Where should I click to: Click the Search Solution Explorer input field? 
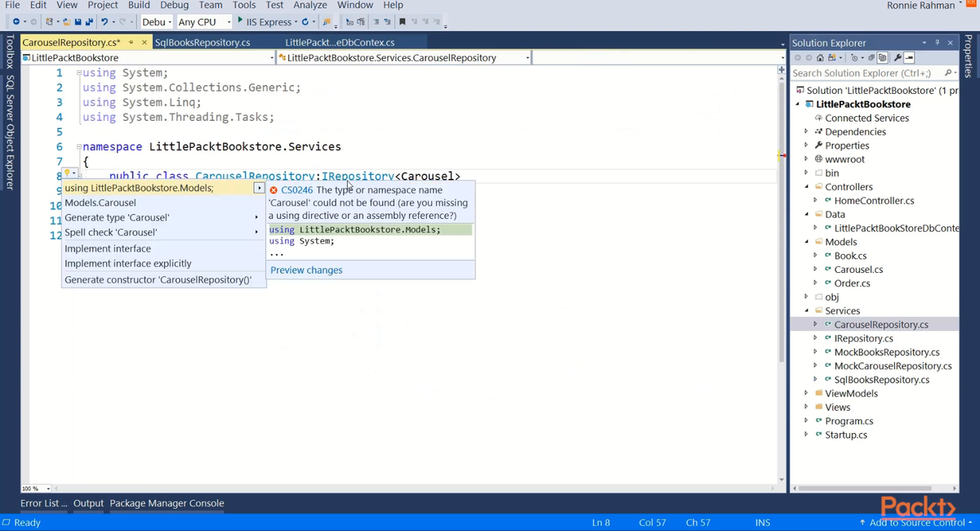[866, 73]
